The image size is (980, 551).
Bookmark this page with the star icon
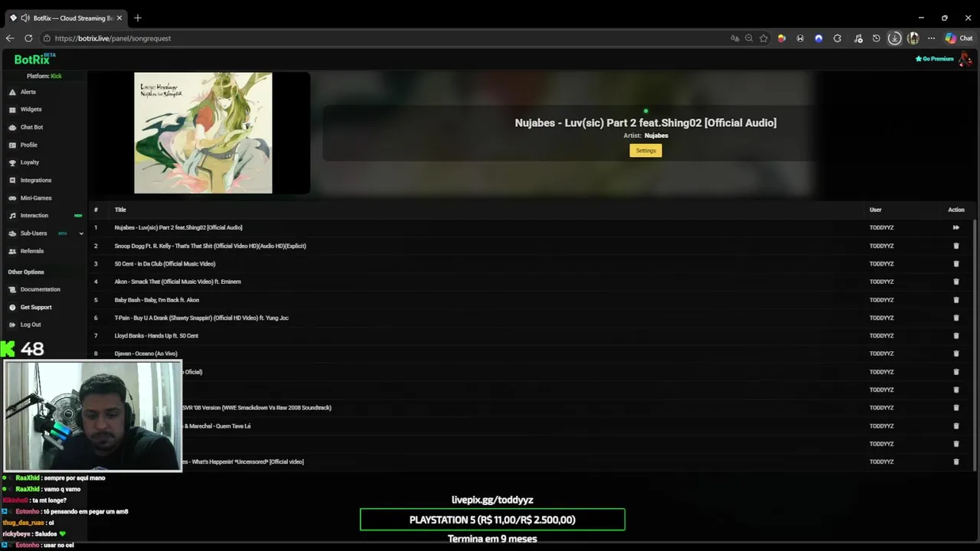pyautogui.click(x=763, y=38)
